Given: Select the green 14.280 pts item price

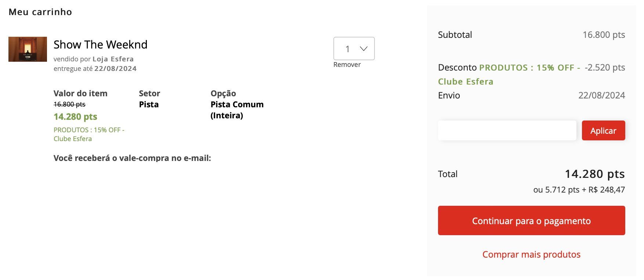Looking at the screenshot, I should click(75, 117).
